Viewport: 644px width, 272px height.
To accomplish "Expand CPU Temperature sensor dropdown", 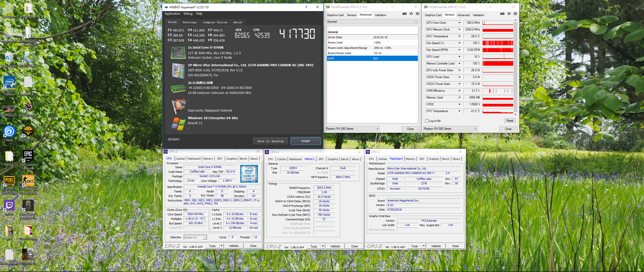I will (459, 111).
